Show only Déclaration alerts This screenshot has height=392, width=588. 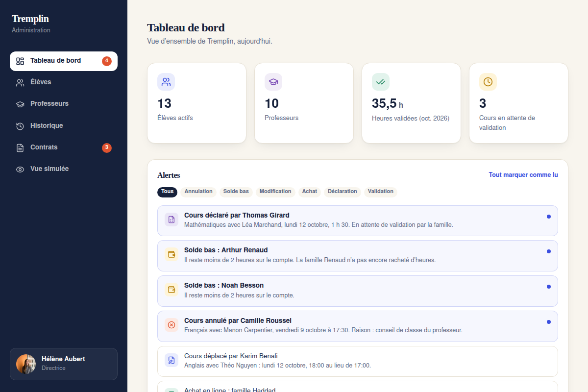(343, 192)
